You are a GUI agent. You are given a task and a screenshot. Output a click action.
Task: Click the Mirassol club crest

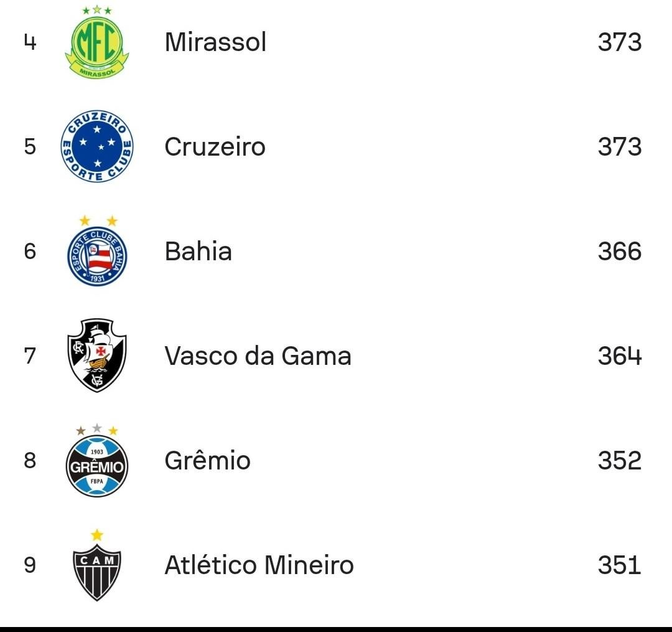[x=97, y=42]
